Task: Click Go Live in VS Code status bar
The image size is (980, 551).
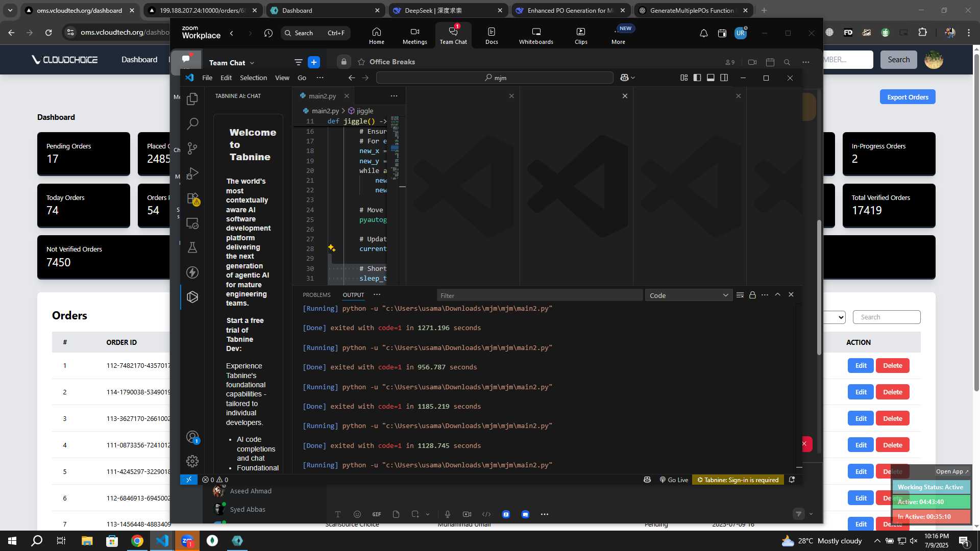Action: (674, 480)
